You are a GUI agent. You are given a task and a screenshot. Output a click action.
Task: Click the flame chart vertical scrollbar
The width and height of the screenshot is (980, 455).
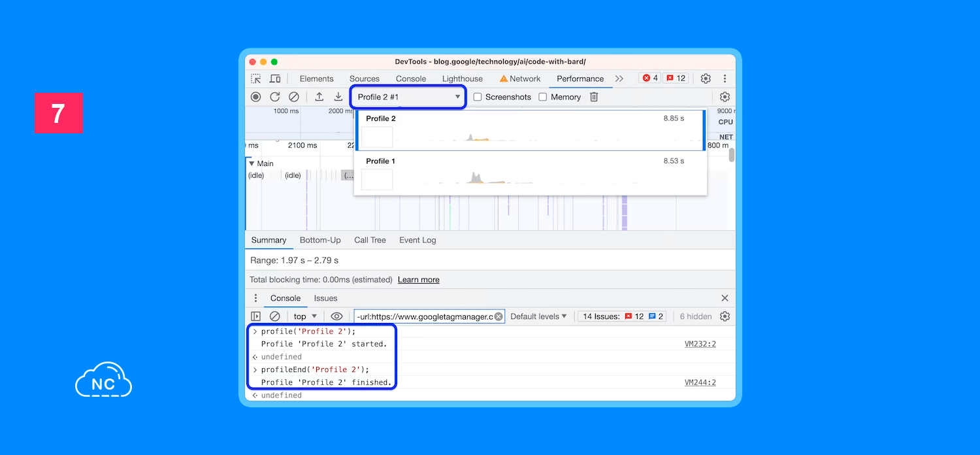pos(732,155)
